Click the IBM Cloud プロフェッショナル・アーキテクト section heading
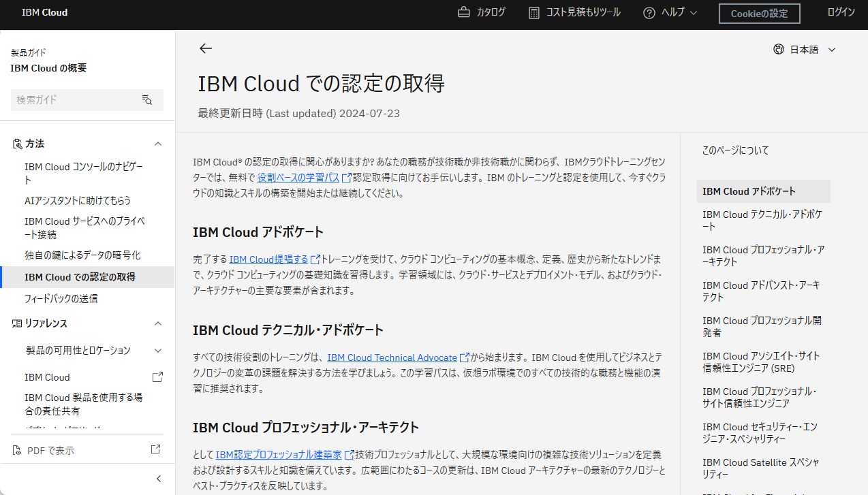The height and width of the screenshot is (495, 868). point(306,428)
